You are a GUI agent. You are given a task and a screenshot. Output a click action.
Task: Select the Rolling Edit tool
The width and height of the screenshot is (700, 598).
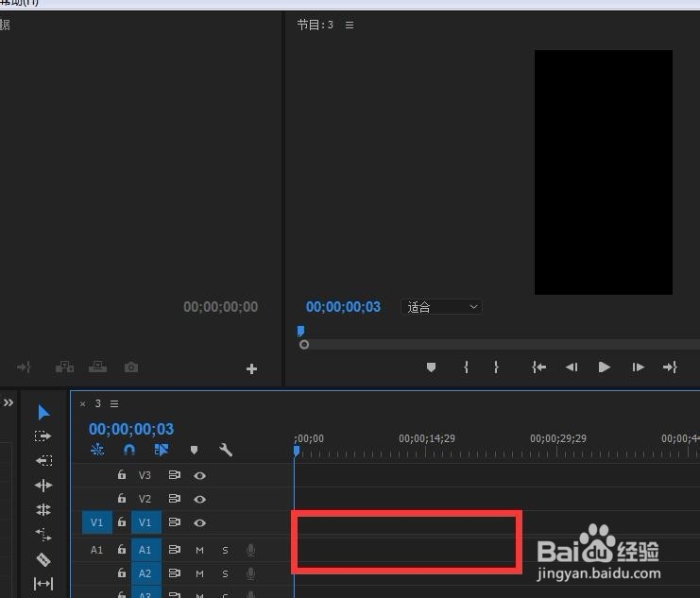click(x=43, y=509)
